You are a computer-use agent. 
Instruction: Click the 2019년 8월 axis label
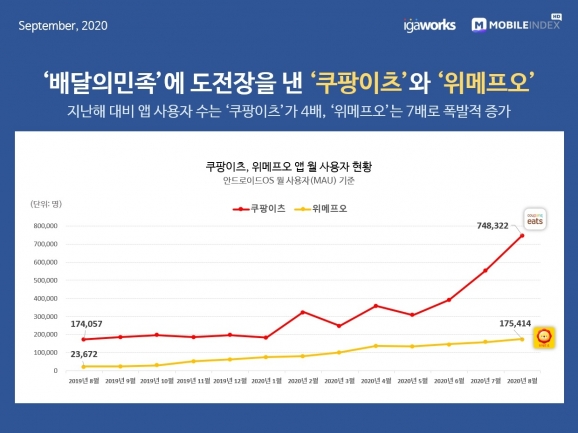[x=84, y=381]
